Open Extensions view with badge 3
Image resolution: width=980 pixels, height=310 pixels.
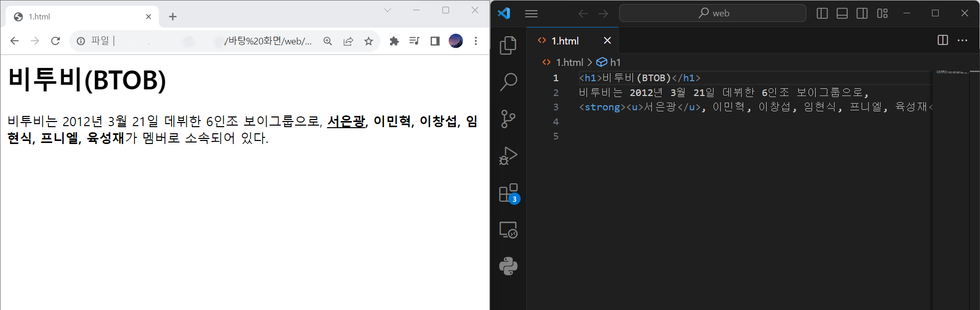click(x=509, y=193)
